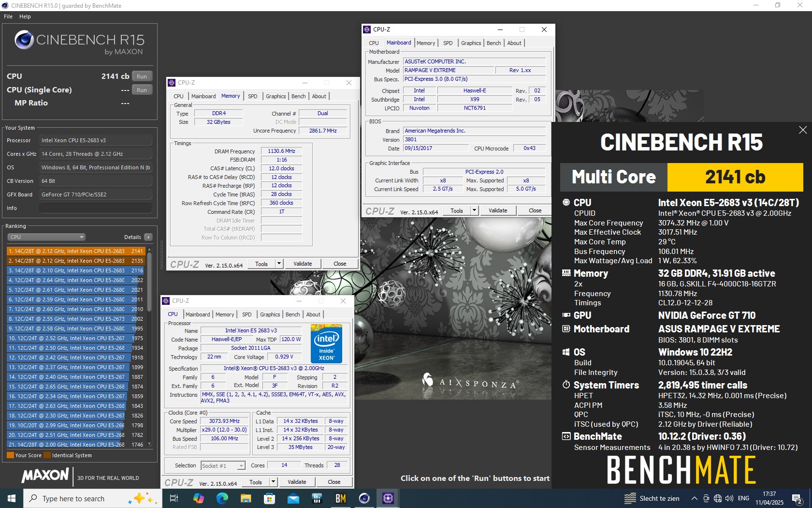Viewport: 812px width, 508px height.
Task: Click the GFX Board field GeForce GT 710
Action: tap(96, 194)
